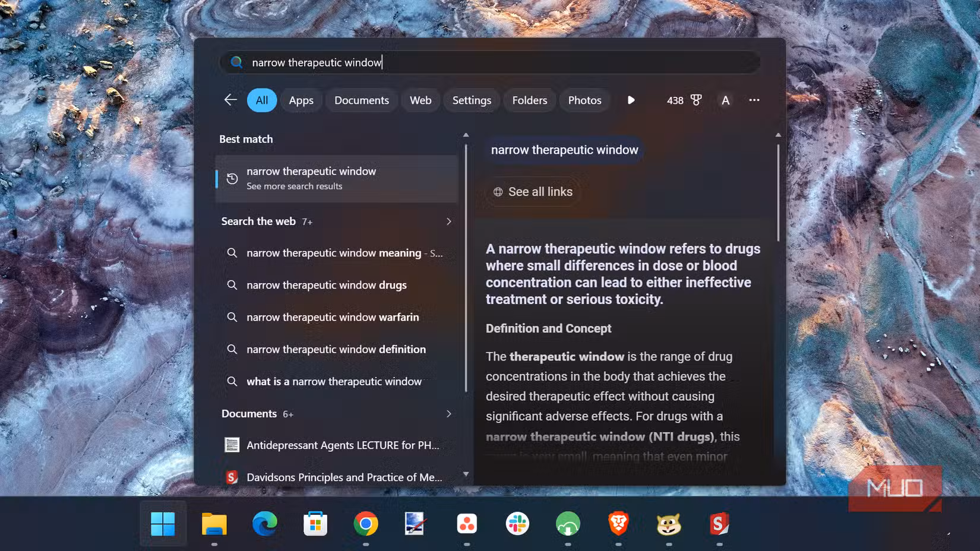Select suggestion narrow therapeutic window definition
The image size is (980, 551).
337,349
